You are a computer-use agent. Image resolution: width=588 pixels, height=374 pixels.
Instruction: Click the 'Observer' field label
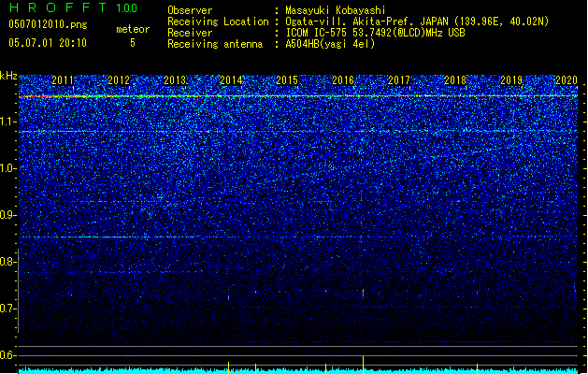(x=190, y=10)
